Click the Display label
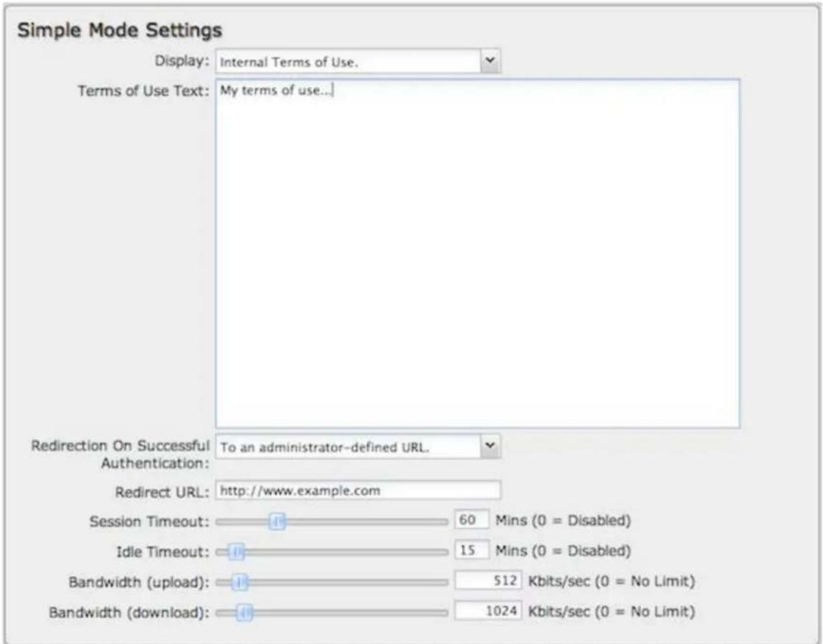823x644 pixels. pos(181,61)
